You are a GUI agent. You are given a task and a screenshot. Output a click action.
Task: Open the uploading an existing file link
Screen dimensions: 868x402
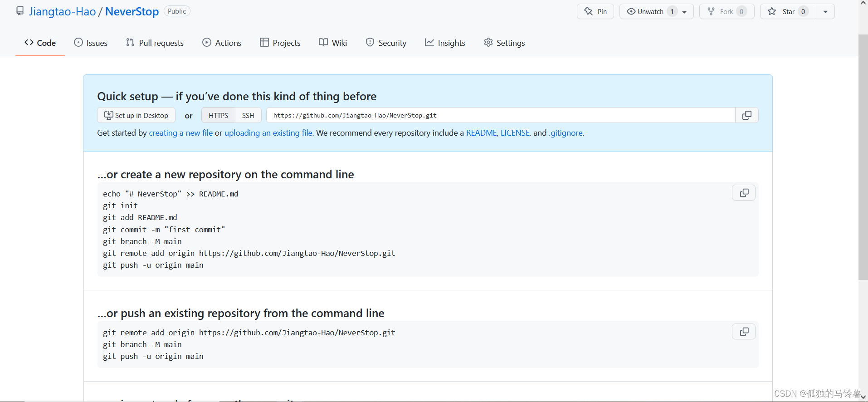pyautogui.click(x=268, y=133)
